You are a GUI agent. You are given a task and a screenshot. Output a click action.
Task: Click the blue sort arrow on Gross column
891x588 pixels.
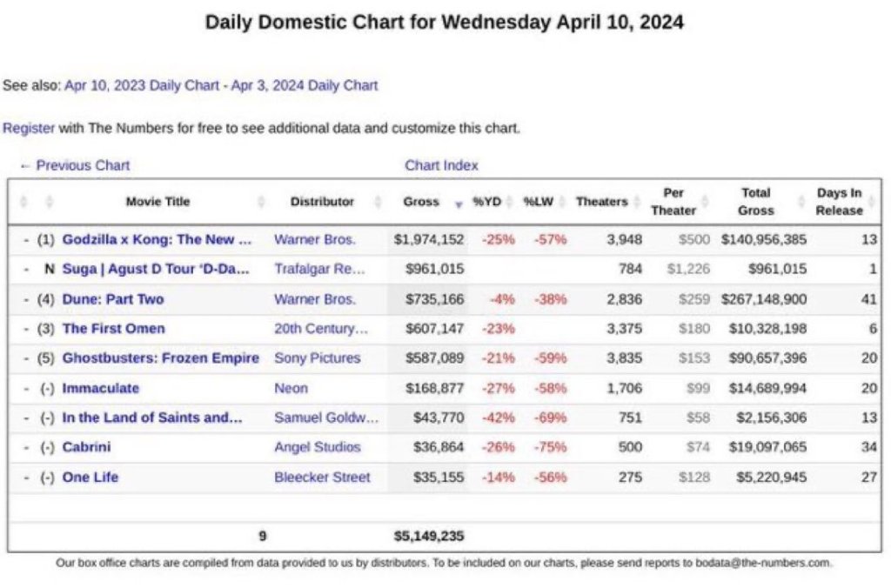[459, 204]
